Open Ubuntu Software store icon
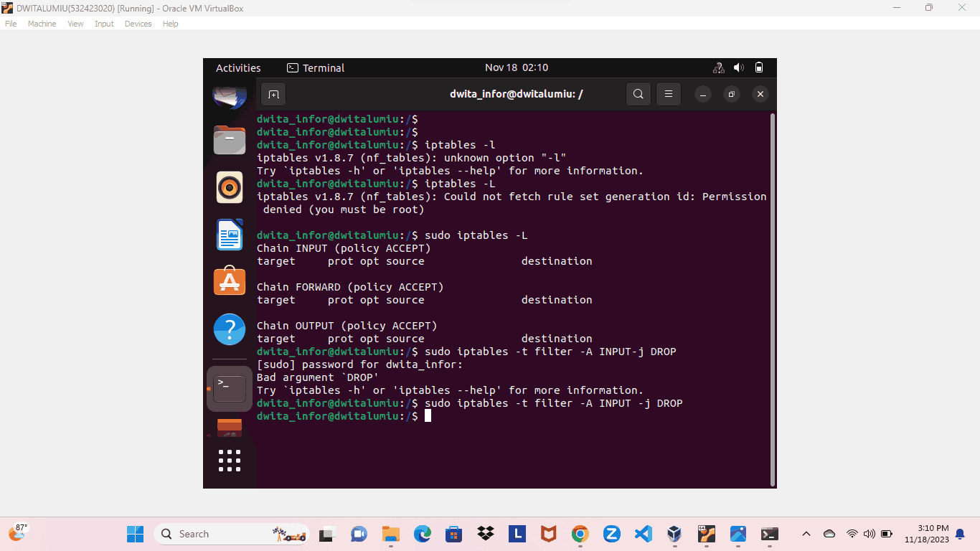This screenshot has height=551, width=980. (x=230, y=282)
